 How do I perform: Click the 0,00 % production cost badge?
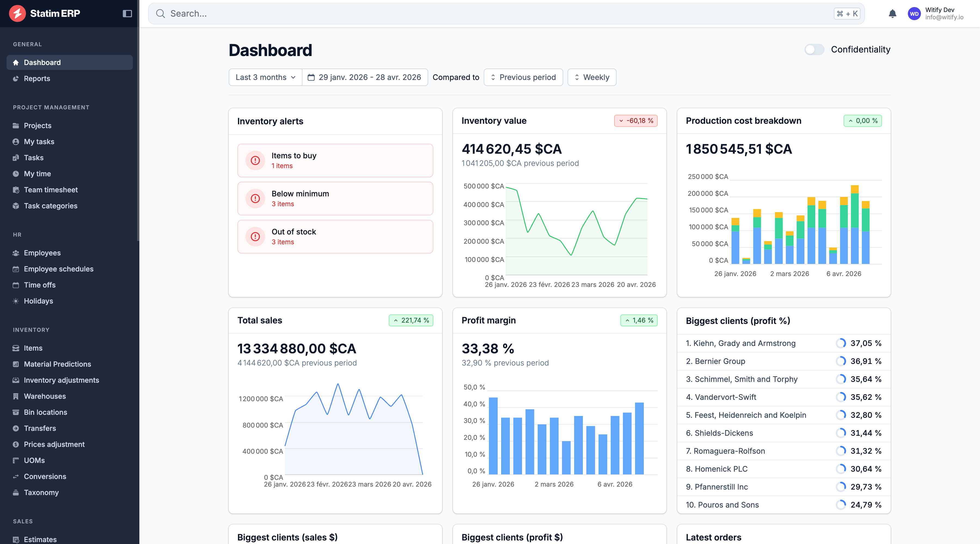click(x=862, y=120)
